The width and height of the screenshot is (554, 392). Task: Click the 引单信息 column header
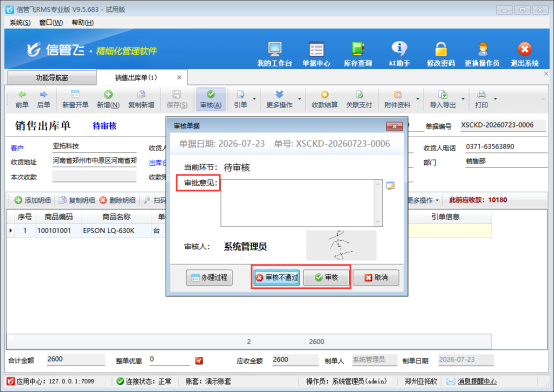point(445,217)
